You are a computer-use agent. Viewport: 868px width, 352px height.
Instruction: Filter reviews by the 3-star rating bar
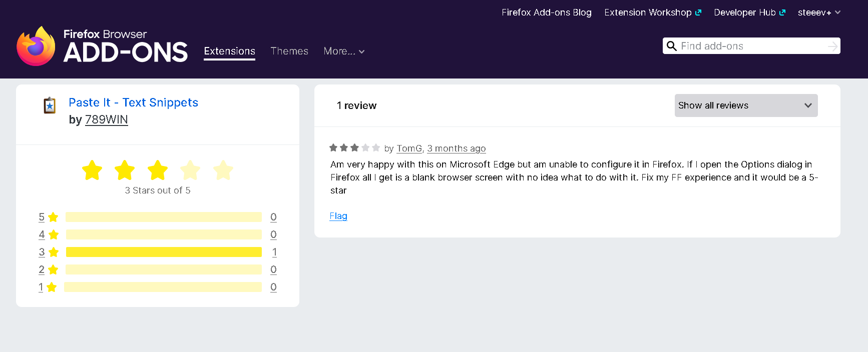click(x=164, y=252)
